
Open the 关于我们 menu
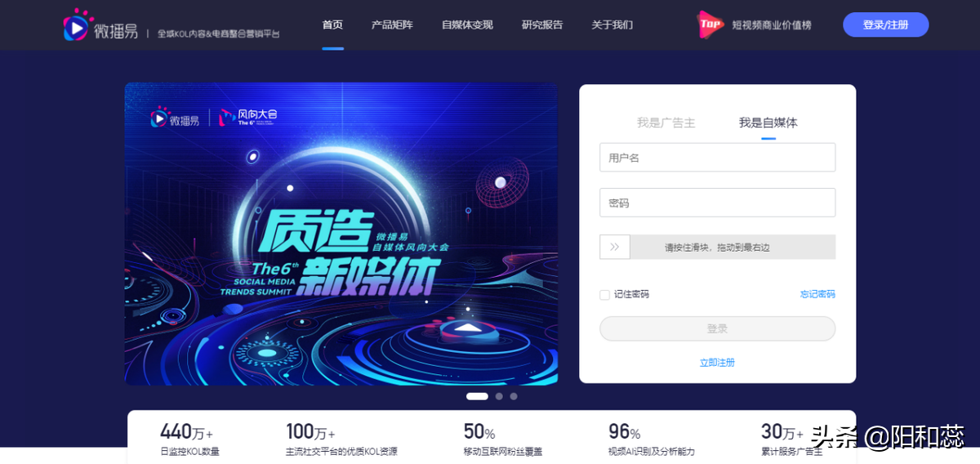point(612,25)
